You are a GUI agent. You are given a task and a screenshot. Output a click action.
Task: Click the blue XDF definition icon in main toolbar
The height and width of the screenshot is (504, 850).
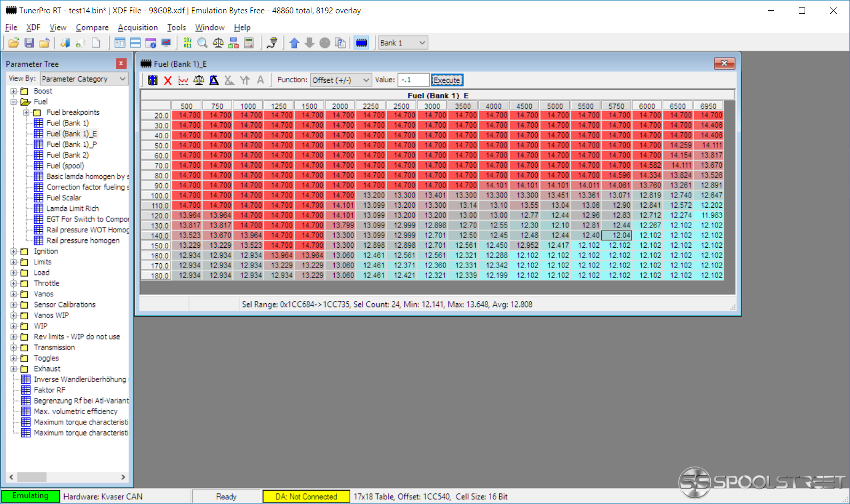click(65, 43)
